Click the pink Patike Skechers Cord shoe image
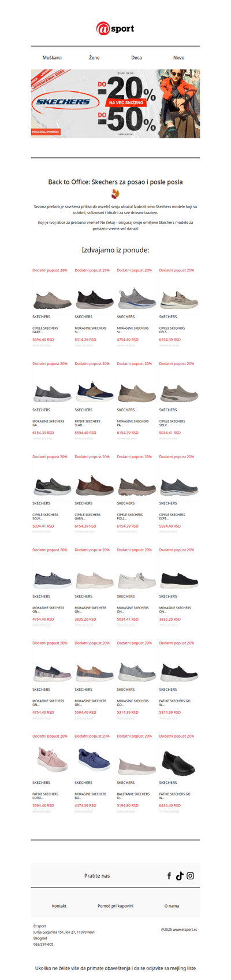This screenshot has width=231, height=980. pos(52,760)
